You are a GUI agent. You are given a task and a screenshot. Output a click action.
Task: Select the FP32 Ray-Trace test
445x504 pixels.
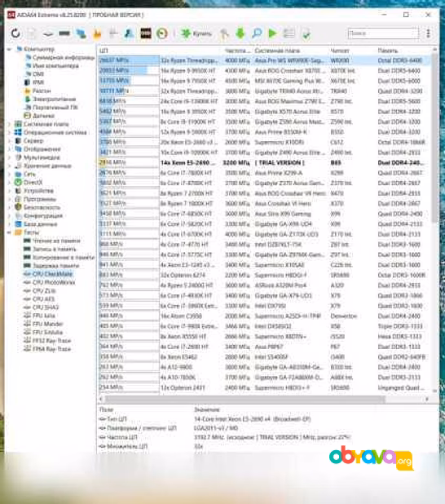tap(51, 340)
